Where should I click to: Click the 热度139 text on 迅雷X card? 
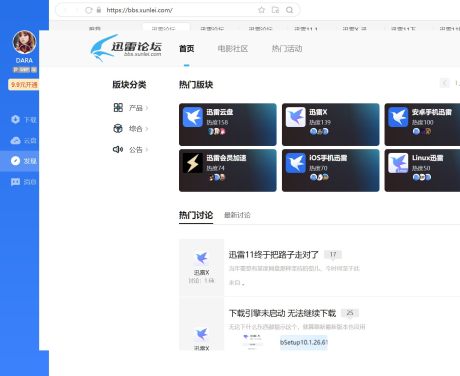tap(320, 122)
